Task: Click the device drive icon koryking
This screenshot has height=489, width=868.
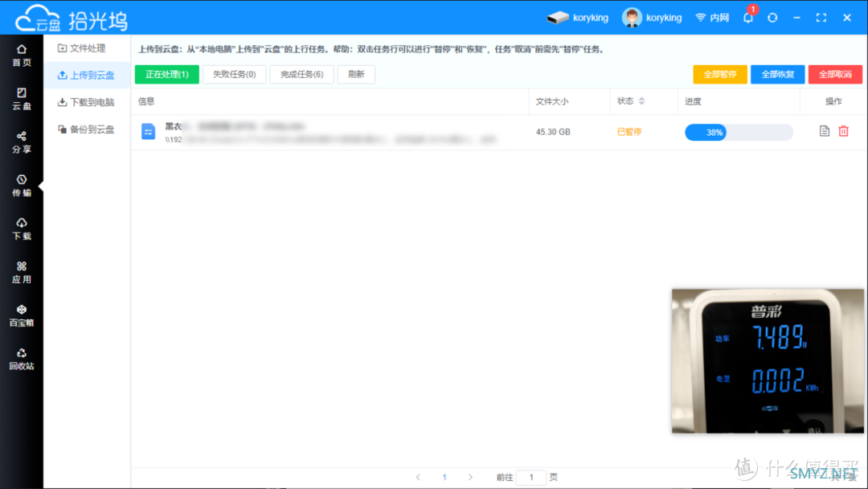Action: coord(558,18)
